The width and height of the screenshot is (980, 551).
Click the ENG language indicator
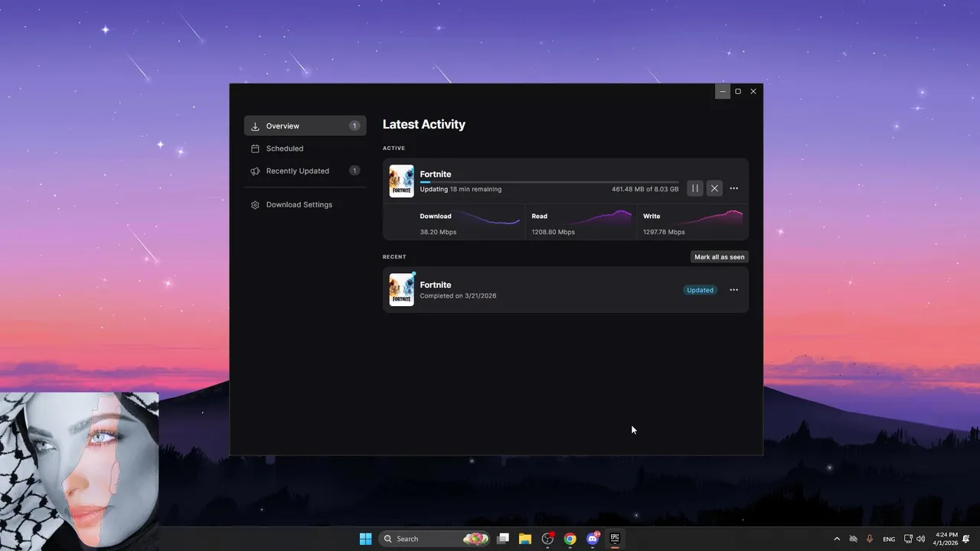pyautogui.click(x=889, y=539)
